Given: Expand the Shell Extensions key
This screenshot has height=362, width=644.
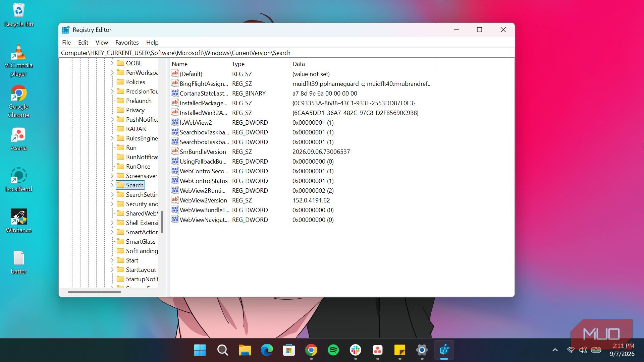Looking at the screenshot, I should click(x=112, y=223).
